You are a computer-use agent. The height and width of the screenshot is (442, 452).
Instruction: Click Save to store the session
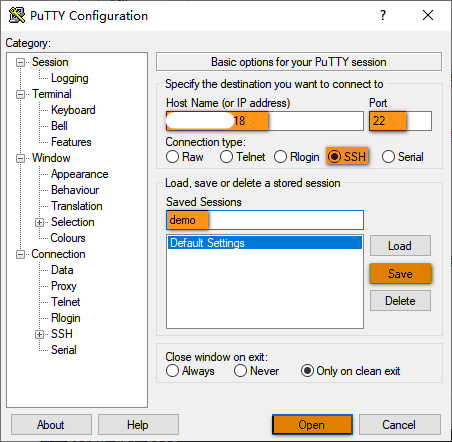coord(400,274)
